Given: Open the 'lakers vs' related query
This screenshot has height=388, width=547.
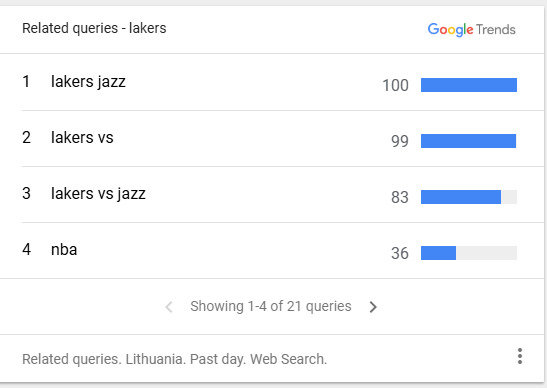Looking at the screenshot, I should click(x=82, y=137).
